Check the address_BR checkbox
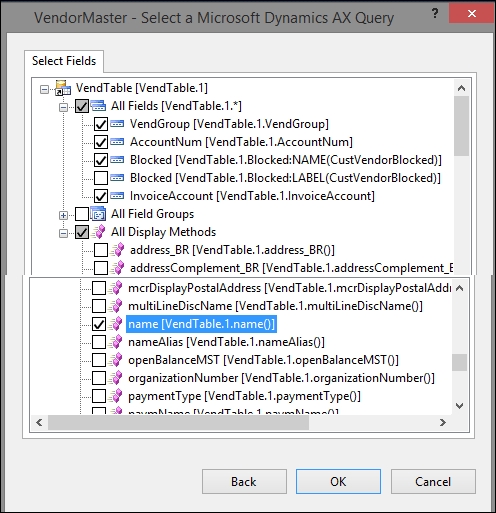The image size is (496, 513). tap(101, 250)
